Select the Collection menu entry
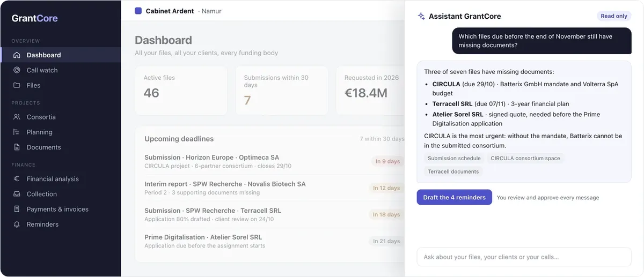The width and height of the screenshot is (644, 277). coord(61,194)
